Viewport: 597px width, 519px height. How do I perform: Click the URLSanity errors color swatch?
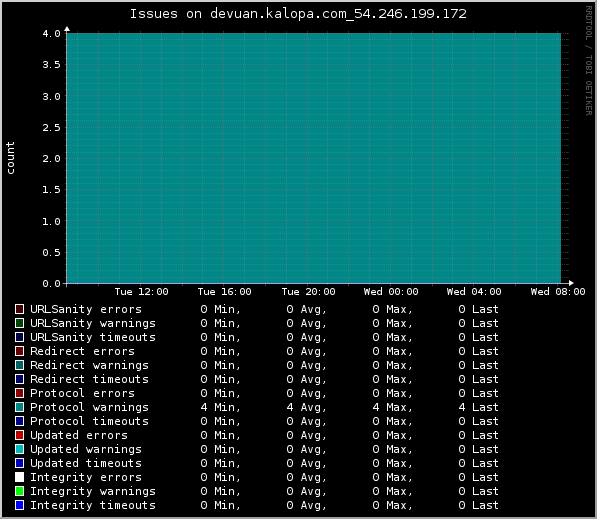pos(19,309)
